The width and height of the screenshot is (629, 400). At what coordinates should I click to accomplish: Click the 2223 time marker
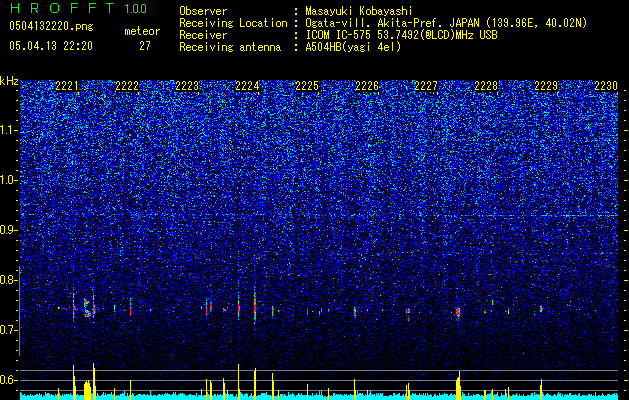(187, 86)
